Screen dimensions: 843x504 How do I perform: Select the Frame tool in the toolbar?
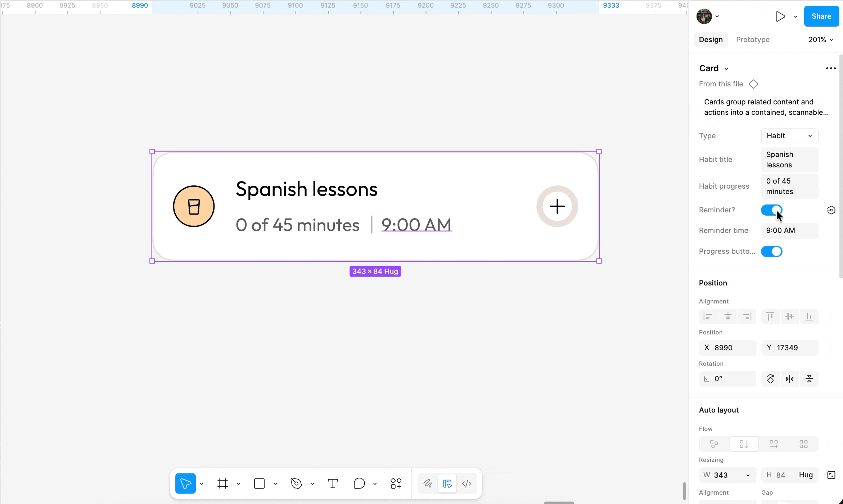[x=222, y=483]
